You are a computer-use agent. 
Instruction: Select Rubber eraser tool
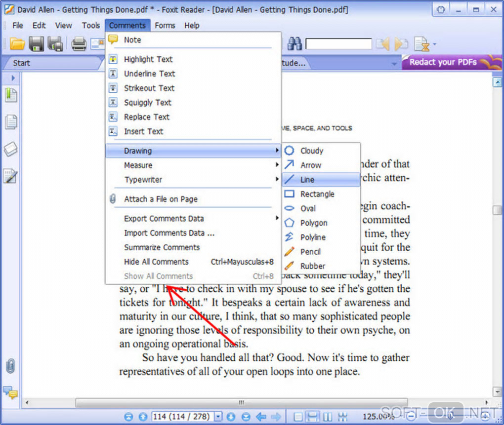[x=321, y=267]
